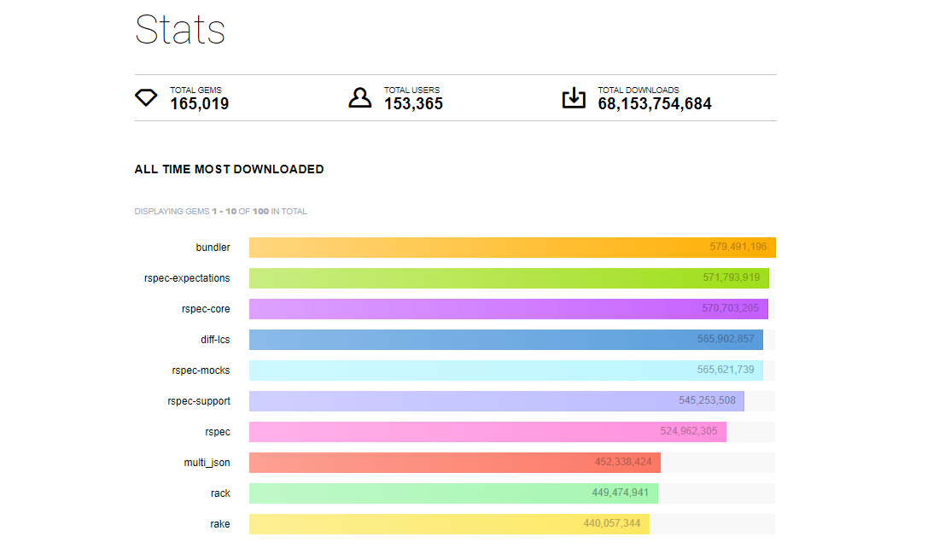Click the TOTAL DOWNLOADS label
This screenshot has height=560, width=939.
click(639, 90)
